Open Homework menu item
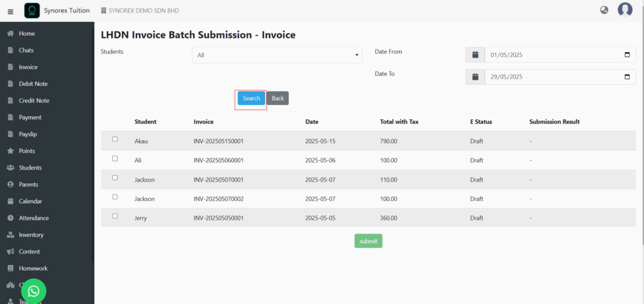 (33, 269)
